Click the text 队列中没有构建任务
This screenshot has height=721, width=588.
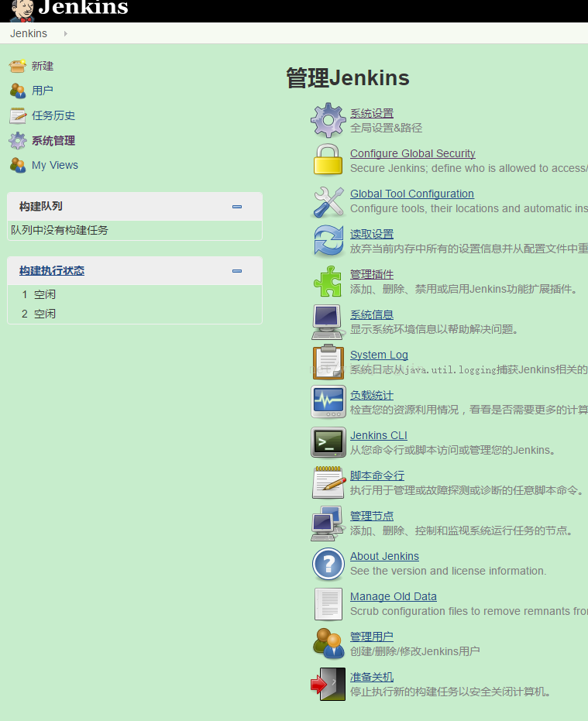60,230
